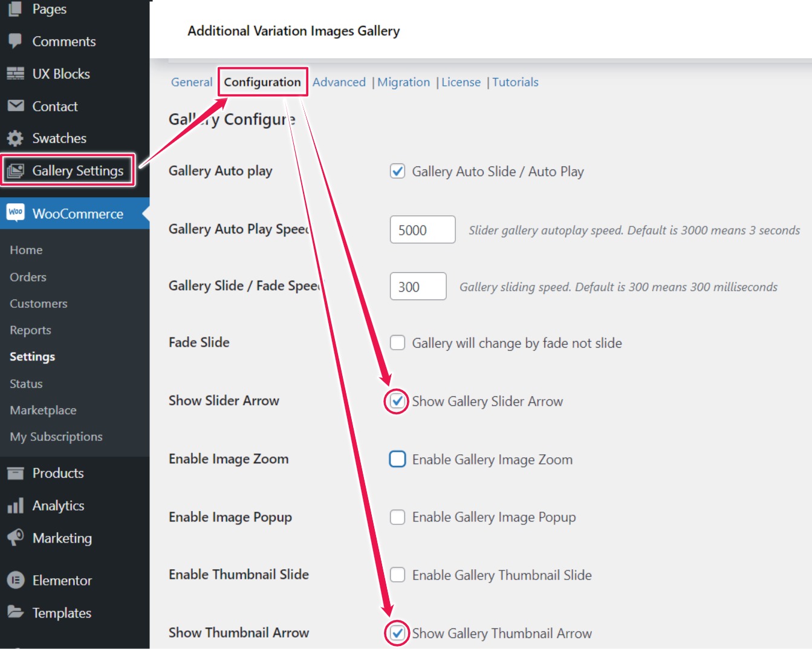This screenshot has height=649, width=812.
Task: Open the Customers submenu link
Action: (x=39, y=304)
